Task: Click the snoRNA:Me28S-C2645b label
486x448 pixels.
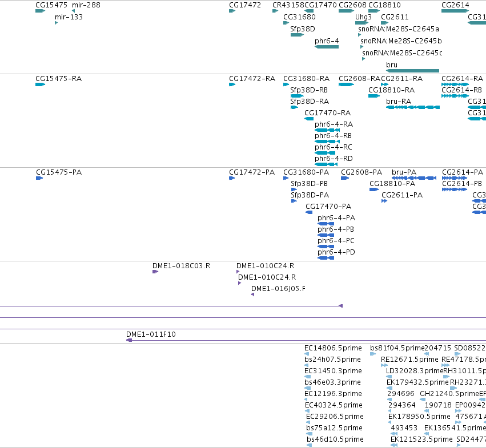Action: [401, 41]
